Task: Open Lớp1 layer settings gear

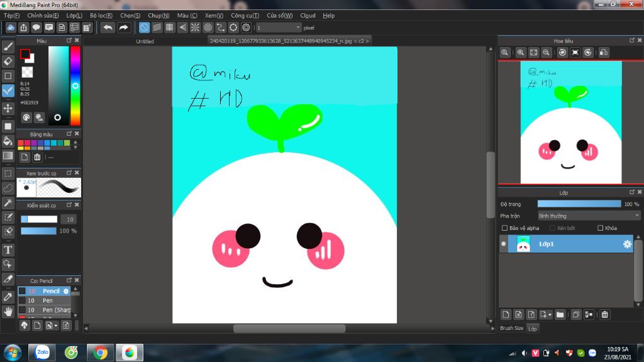Action: [x=627, y=244]
